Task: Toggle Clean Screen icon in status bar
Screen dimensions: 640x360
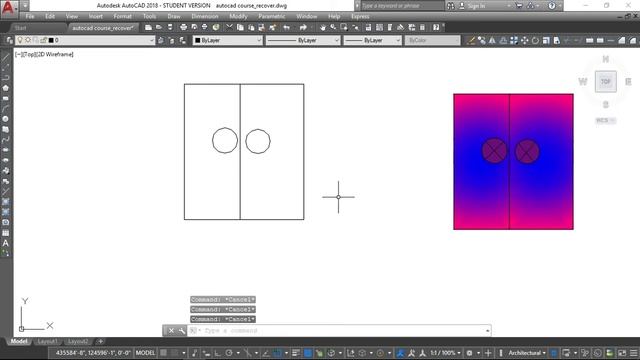Action: (622, 353)
